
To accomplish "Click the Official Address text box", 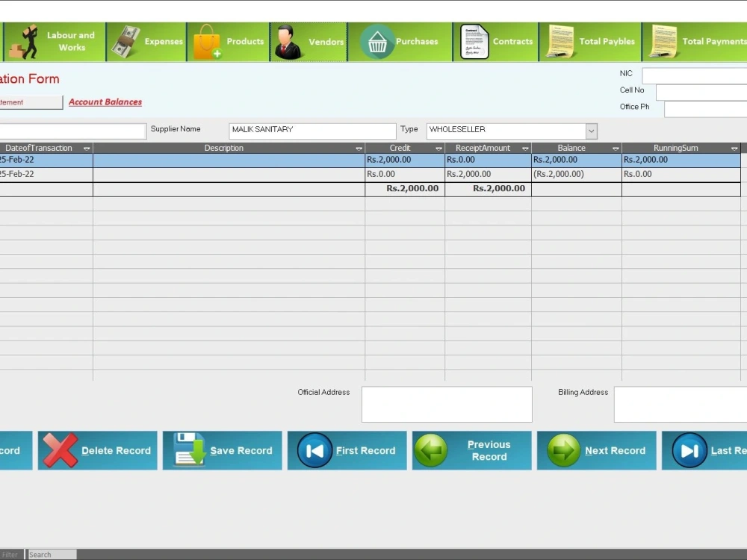I will point(447,404).
